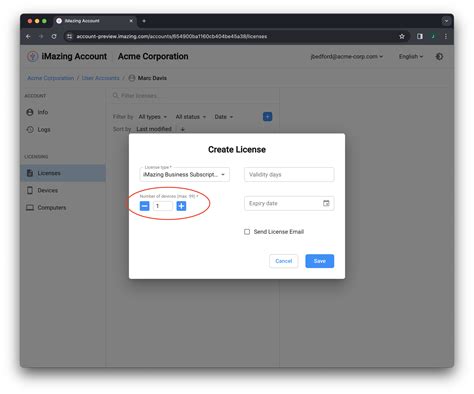Screen dimensions: 474x394
Task: Open the All types filter dropdown
Action: pos(153,117)
